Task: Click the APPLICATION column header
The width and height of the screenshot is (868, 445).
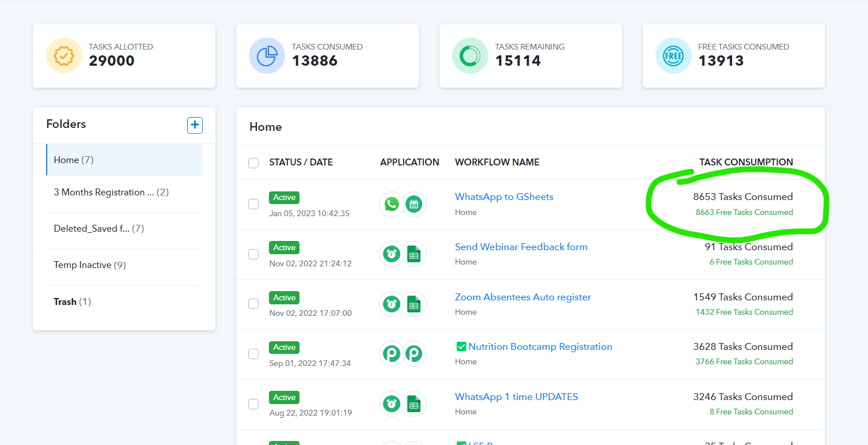Action: (410, 163)
